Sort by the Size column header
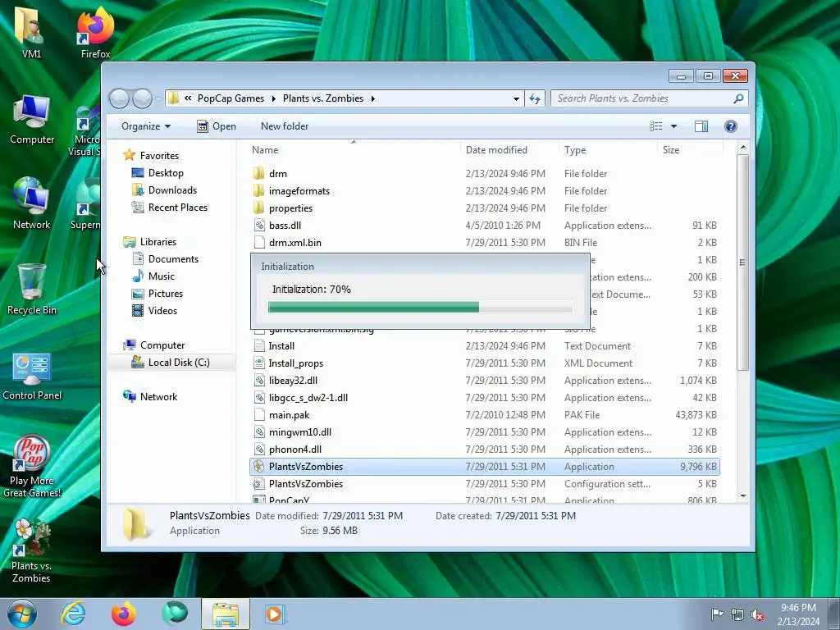Viewport: 840px width, 630px height. click(690, 150)
